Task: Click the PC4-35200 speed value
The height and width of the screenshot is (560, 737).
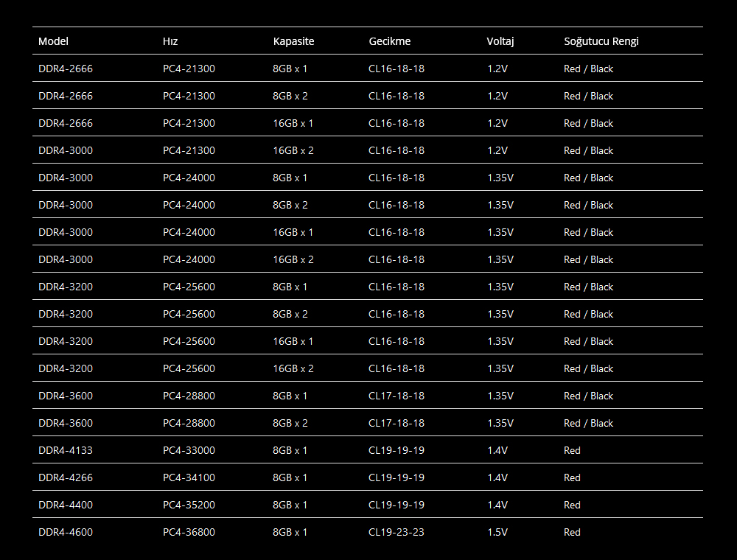Action: tap(189, 505)
